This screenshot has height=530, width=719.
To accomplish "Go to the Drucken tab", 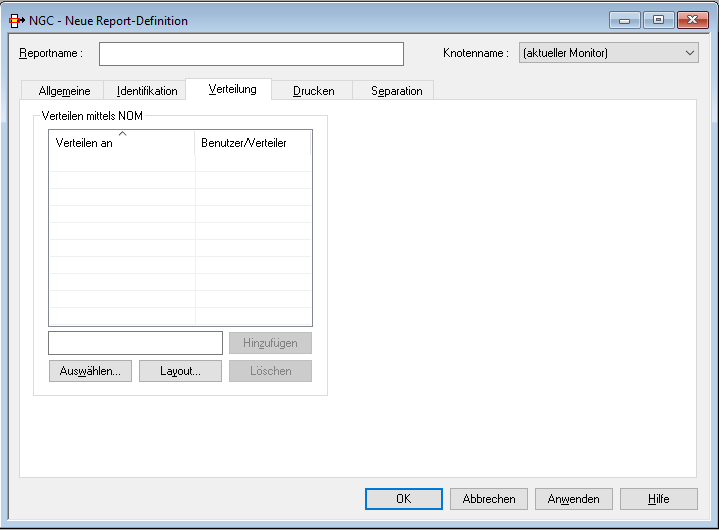I will [313, 91].
